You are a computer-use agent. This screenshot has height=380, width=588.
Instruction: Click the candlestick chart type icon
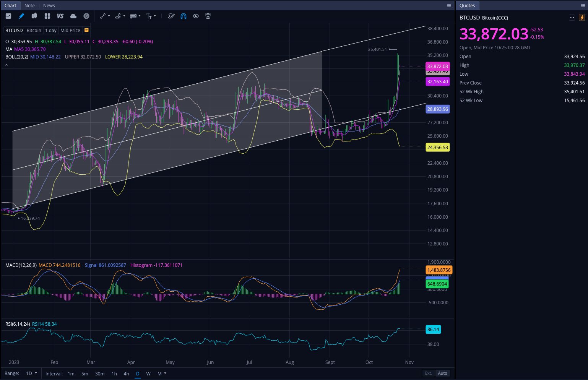[34, 16]
